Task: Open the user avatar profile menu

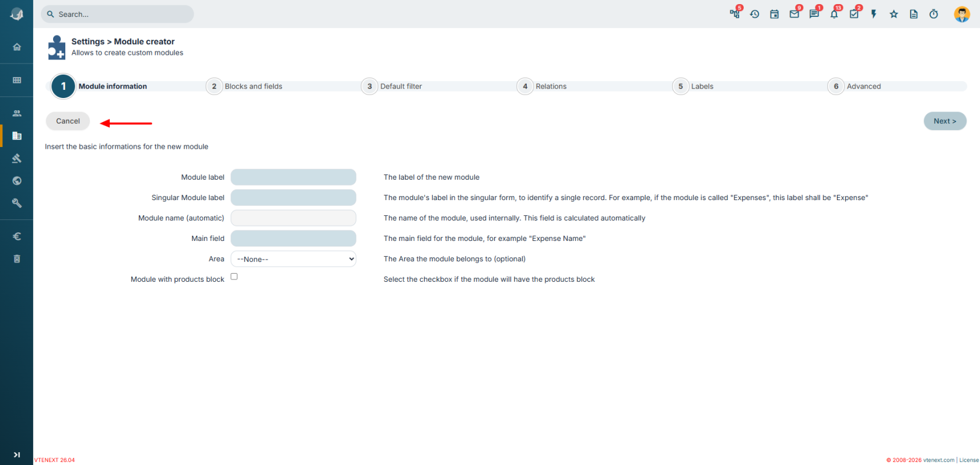Action: click(x=962, y=14)
